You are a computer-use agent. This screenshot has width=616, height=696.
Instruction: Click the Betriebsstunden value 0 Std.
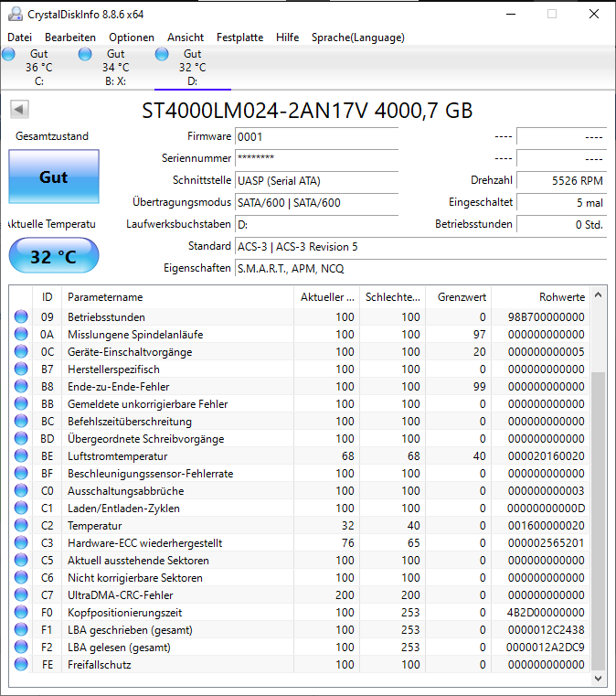coord(561,225)
